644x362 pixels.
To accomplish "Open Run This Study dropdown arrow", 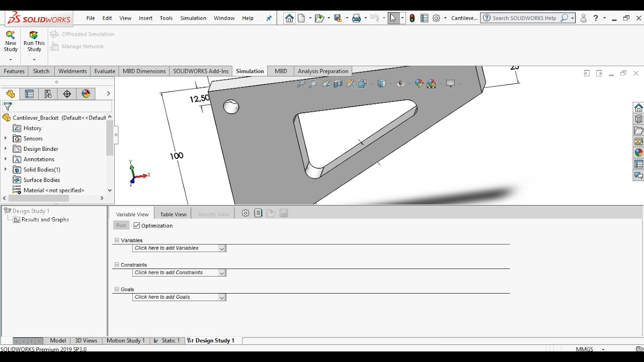I will [x=34, y=60].
